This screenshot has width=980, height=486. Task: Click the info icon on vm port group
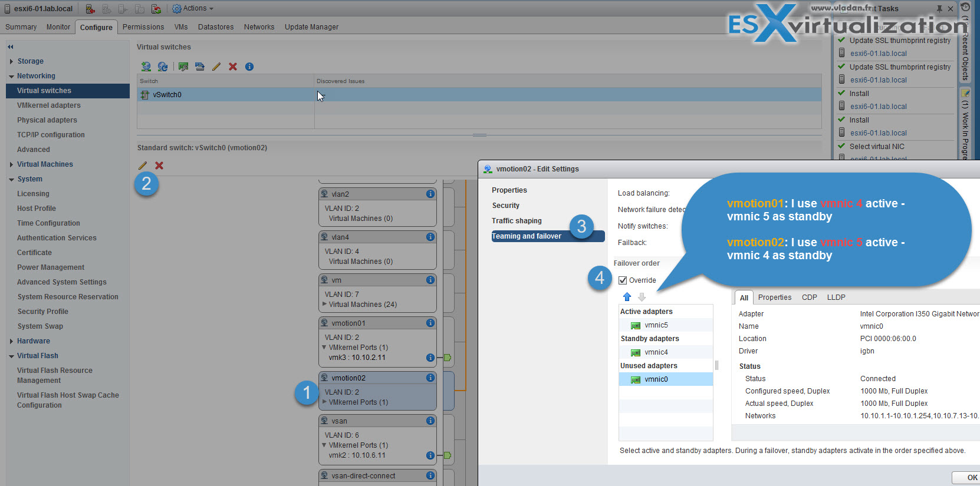[x=430, y=280]
